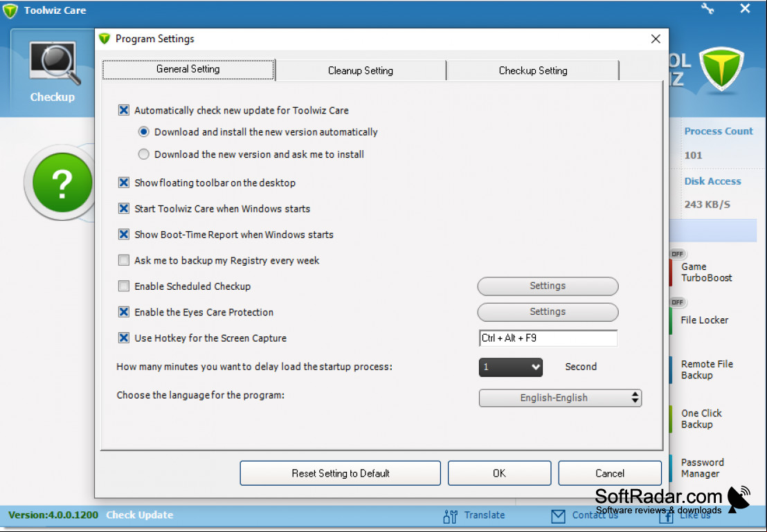Toggle the File Locker OFF switch
767x532 pixels.
[x=678, y=303]
